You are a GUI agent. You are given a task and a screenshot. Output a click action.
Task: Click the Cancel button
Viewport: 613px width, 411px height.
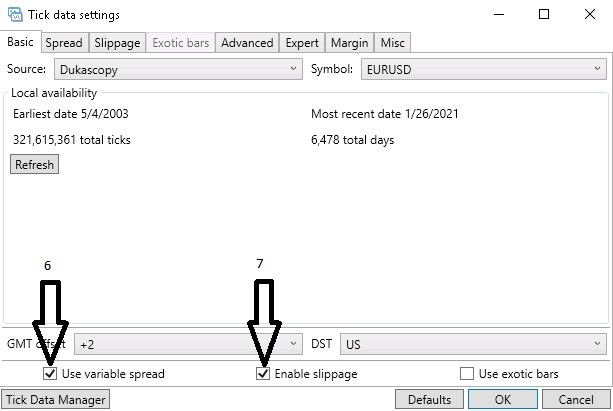click(x=576, y=400)
